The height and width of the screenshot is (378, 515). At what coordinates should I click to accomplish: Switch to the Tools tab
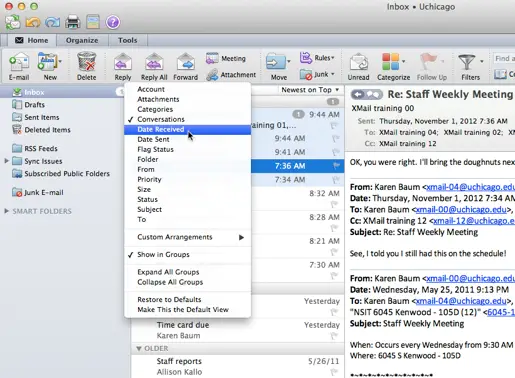tap(127, 40)
